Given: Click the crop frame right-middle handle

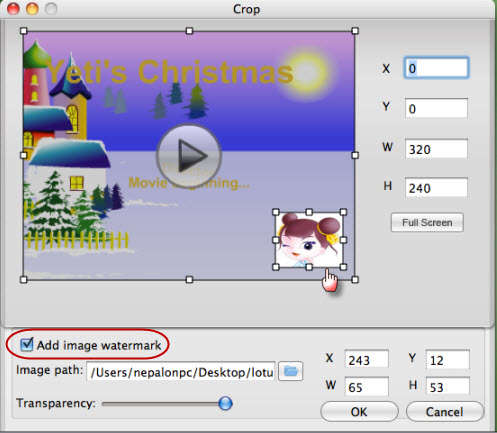Looking at the screenshot, I should 355,155.
